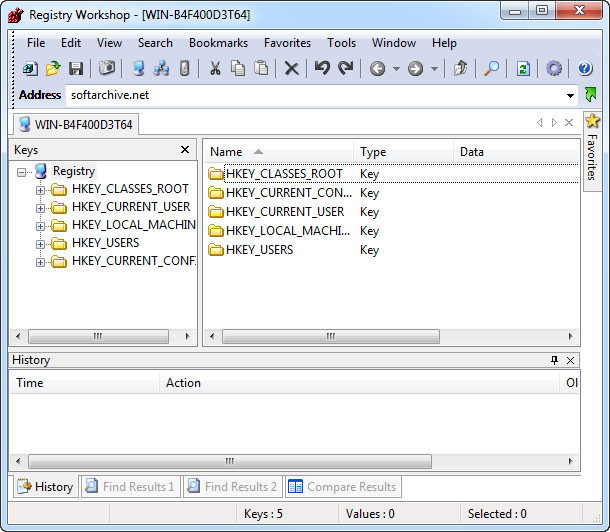610x532 pixels.
Task: Open the Favorites menu
Action: tap(287, 43)
